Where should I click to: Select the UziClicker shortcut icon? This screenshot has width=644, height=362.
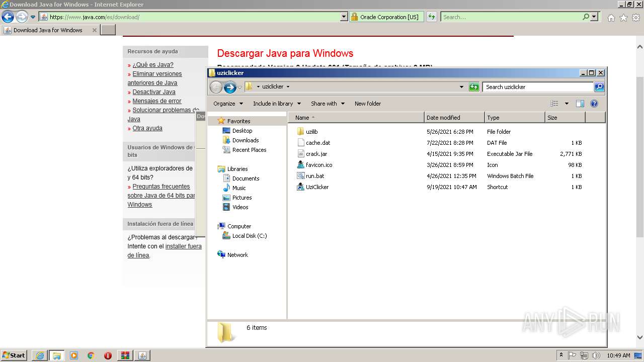point(300,187)
